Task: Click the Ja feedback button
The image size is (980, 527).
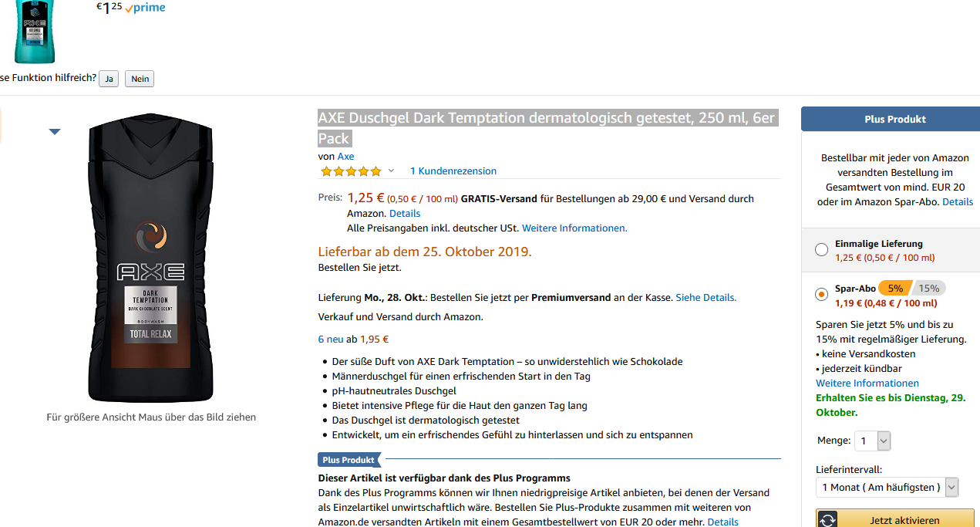Action: tap(109, 79)
